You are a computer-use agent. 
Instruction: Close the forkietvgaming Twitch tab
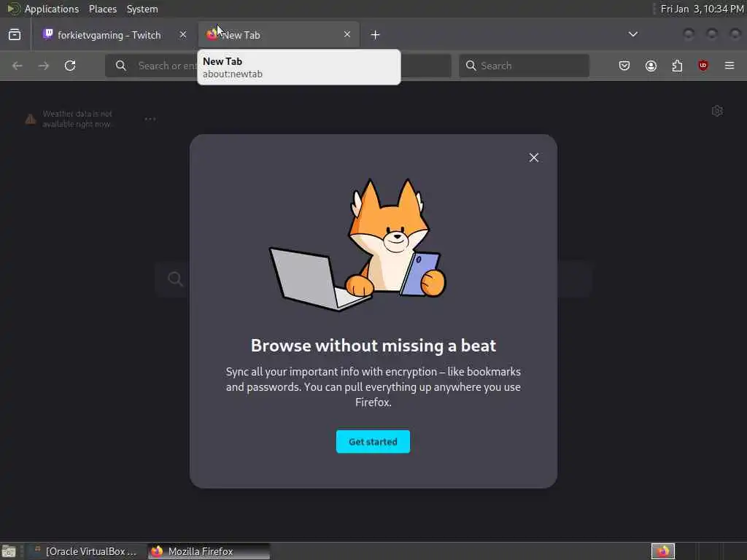click(x=183, y=34)
